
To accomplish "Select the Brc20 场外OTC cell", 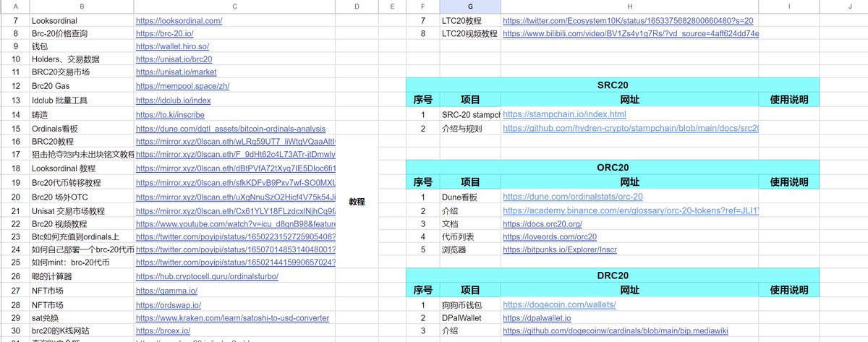I will (81, 197).
